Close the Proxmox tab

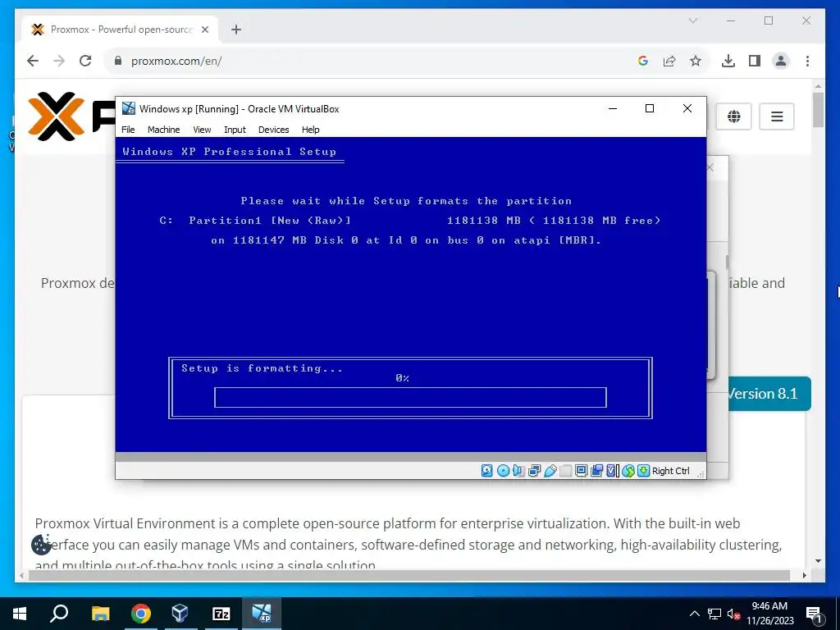[204, 30]
